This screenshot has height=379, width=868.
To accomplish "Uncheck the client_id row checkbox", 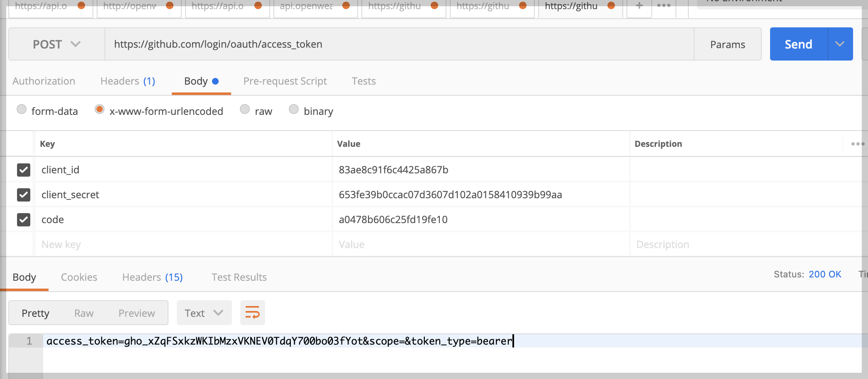I will point(24,170).
